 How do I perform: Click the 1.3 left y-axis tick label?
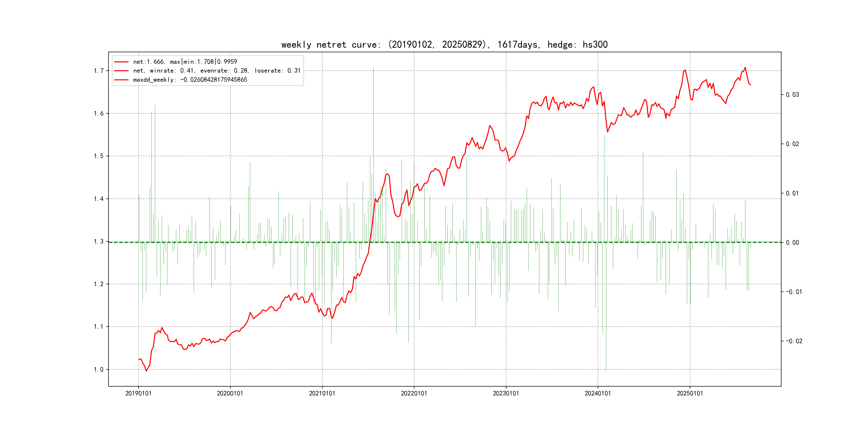coord(98,242)
